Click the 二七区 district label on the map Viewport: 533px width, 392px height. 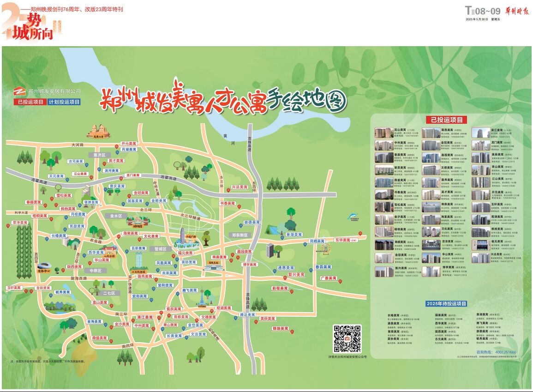[109, 293]
